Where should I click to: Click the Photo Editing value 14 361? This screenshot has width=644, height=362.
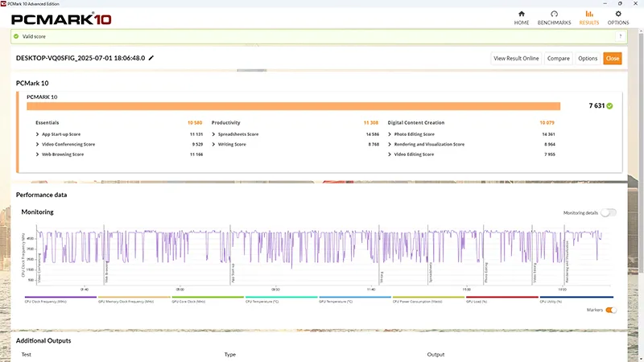548,134
